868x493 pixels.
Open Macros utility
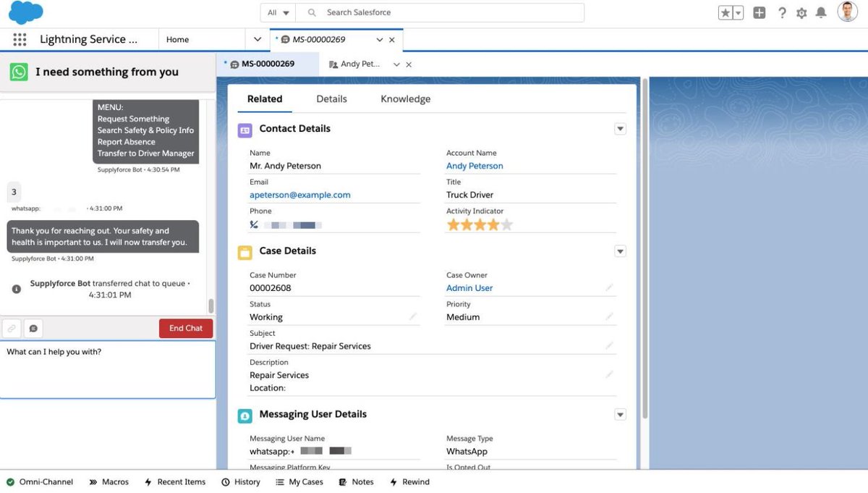click(109, 482)
